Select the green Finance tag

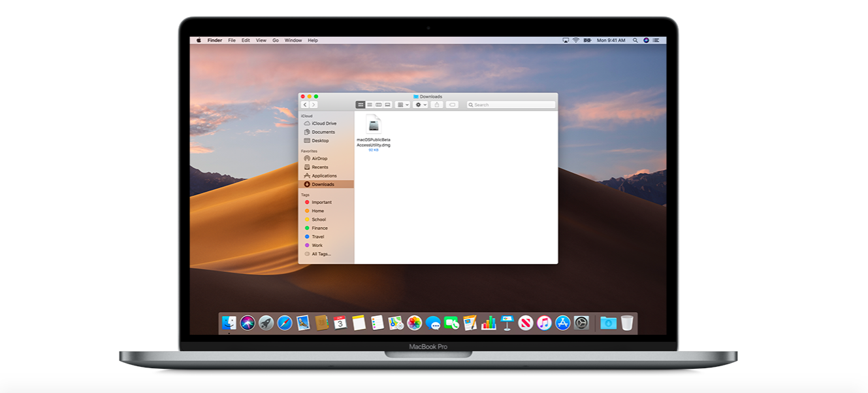pyautogui.click(x=326, y=228)
